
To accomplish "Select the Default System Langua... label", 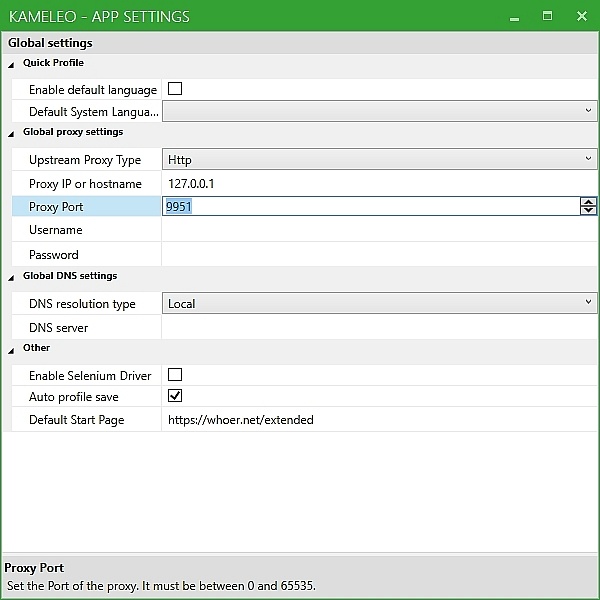I will (x=94, y=112).
